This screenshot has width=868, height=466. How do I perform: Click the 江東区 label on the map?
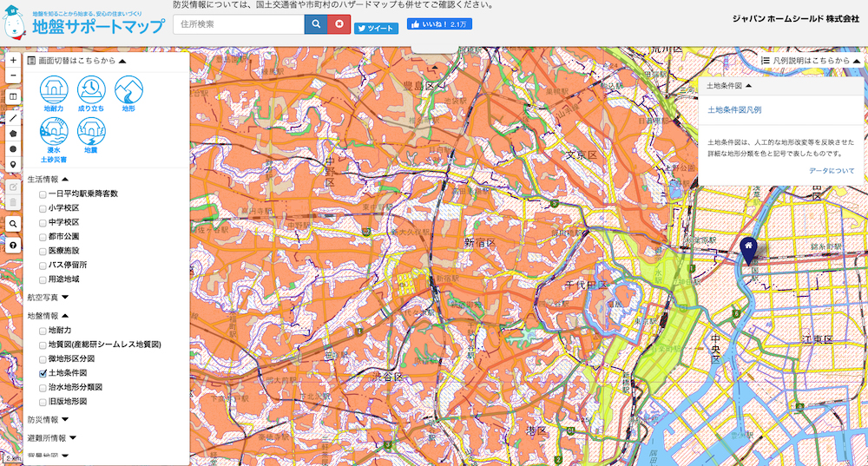point(817,338)
